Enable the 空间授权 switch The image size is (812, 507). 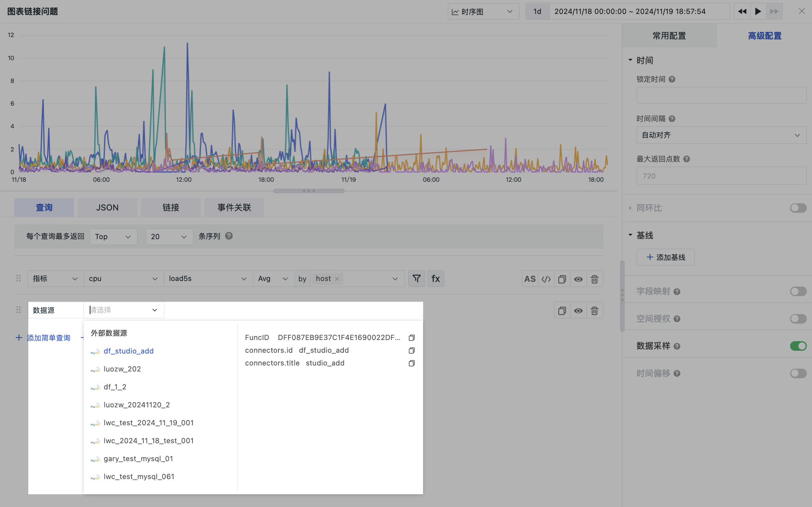[x=798, y=319]
